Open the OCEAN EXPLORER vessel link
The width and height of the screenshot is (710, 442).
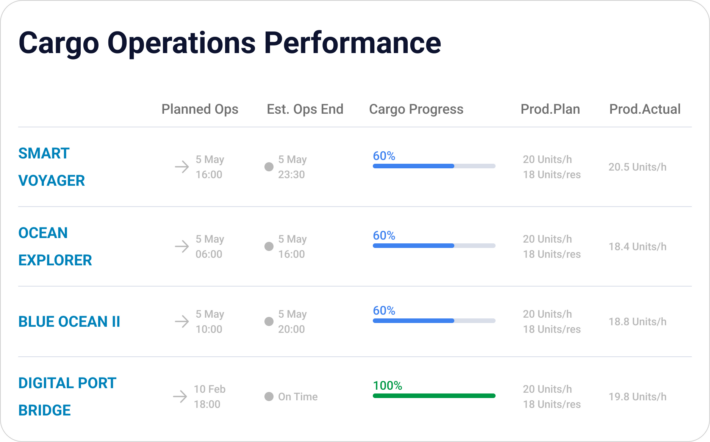coord(55,246)
